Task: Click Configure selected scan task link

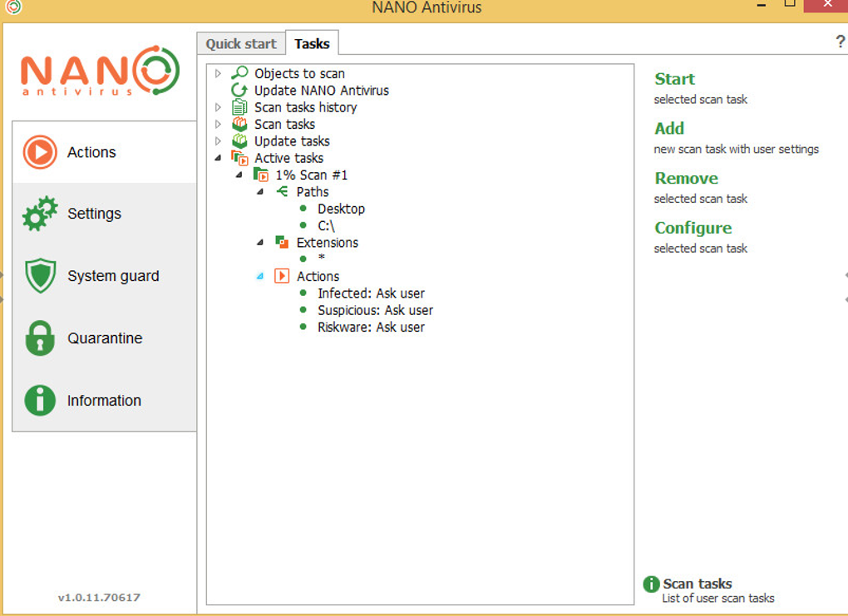Action: (x=693, y=229)
